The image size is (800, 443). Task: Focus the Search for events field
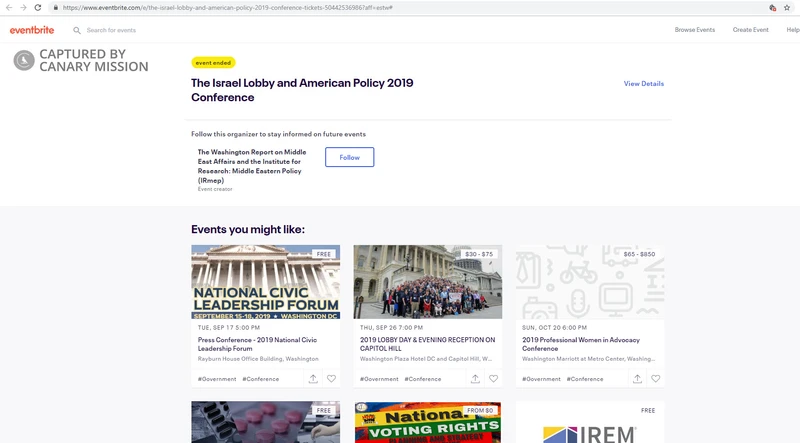coord(111,31)
